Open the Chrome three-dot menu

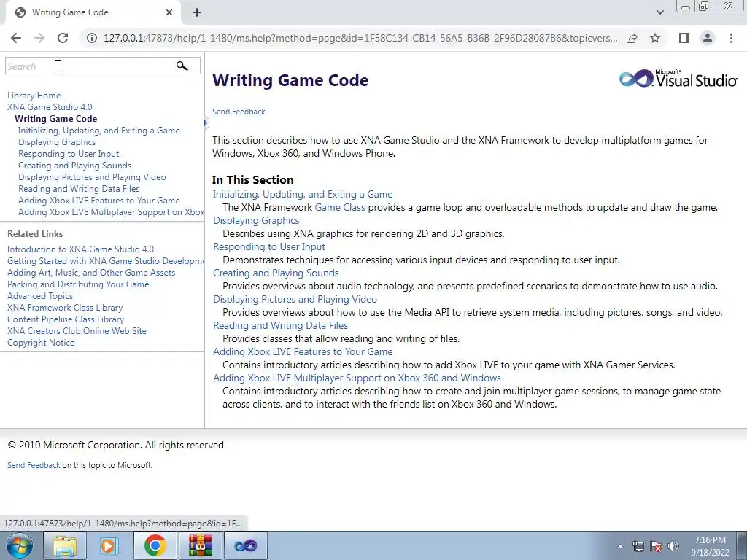click(731, 38)
